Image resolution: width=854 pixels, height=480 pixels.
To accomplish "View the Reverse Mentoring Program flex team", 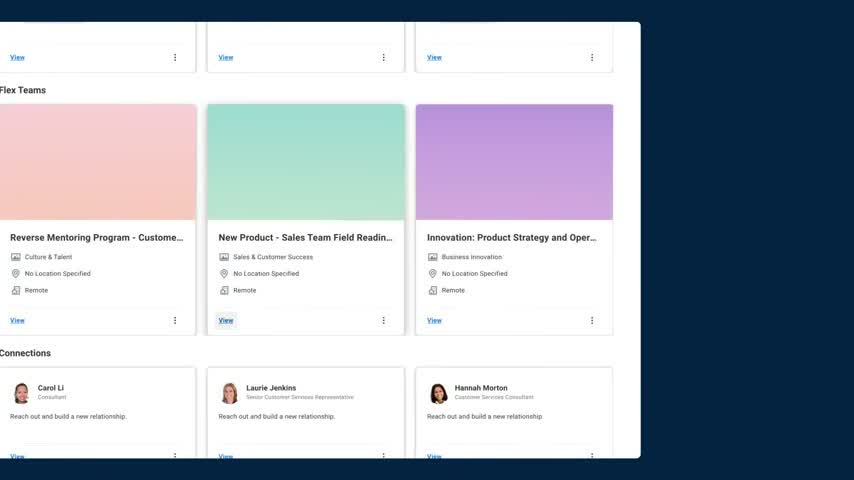I will (x=17, y=320).
